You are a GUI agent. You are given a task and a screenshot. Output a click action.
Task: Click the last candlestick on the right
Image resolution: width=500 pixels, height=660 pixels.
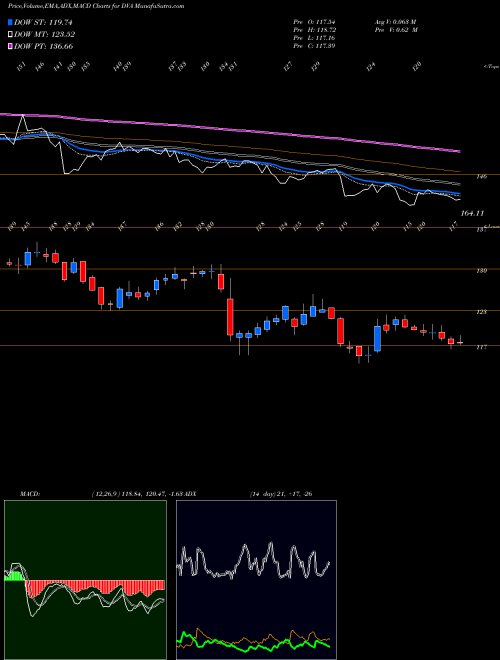pos(460,342)
